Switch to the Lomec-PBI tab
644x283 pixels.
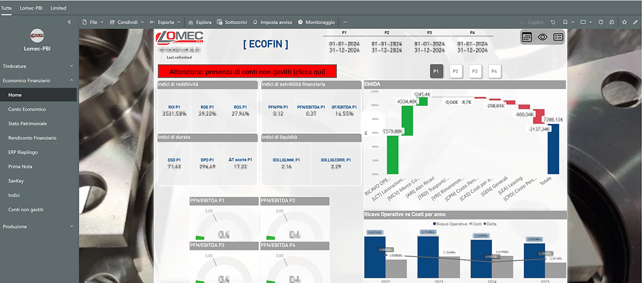[x=31, y=8]
